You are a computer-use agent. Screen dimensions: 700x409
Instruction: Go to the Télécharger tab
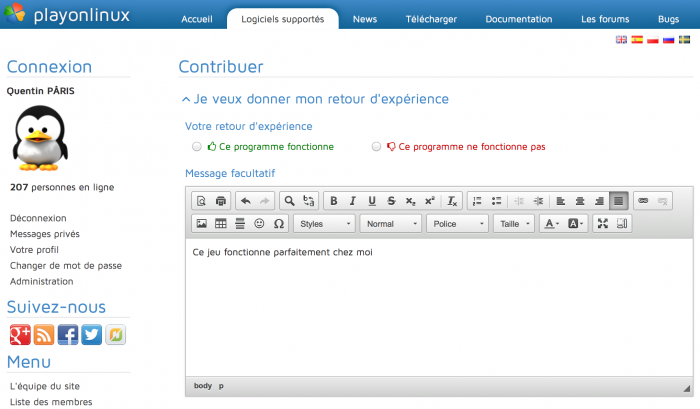point(431,19)
